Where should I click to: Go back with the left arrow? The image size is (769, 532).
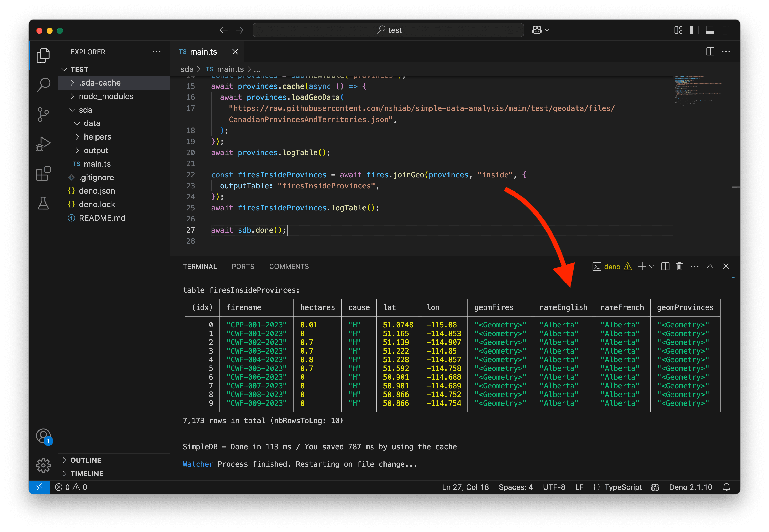point(224,30)
